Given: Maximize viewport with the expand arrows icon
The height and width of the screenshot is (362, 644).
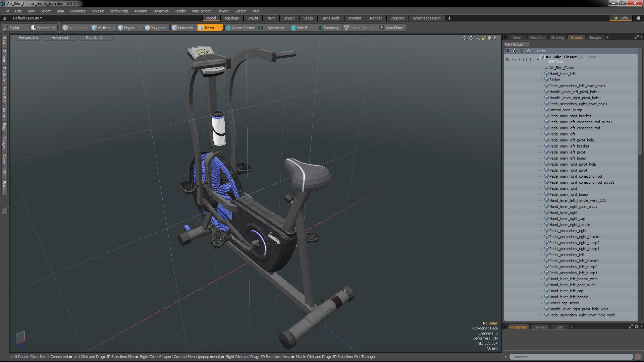Looking at the screenshot, I should (484, 38).
